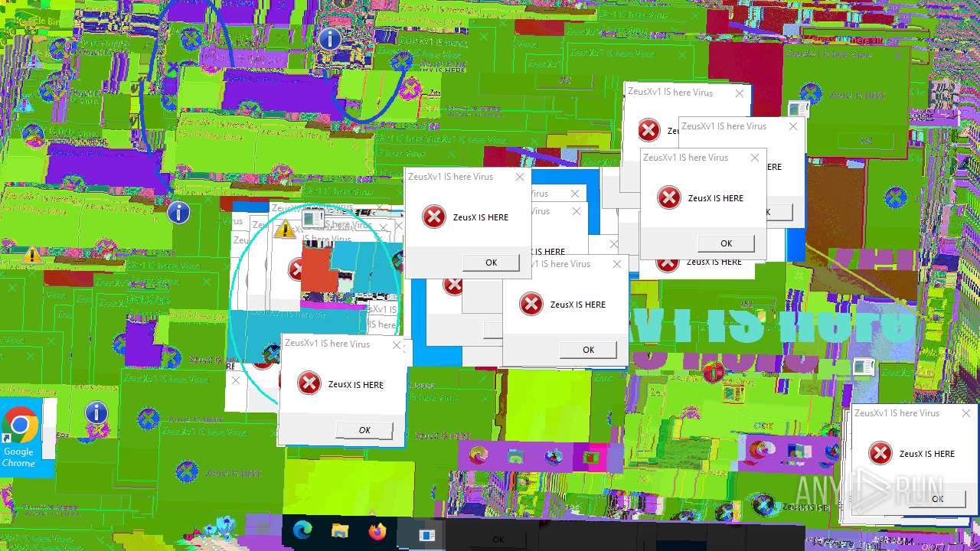Click OK in dialog left of teal text
Screen dimensions: 980x551
[588, 350]
